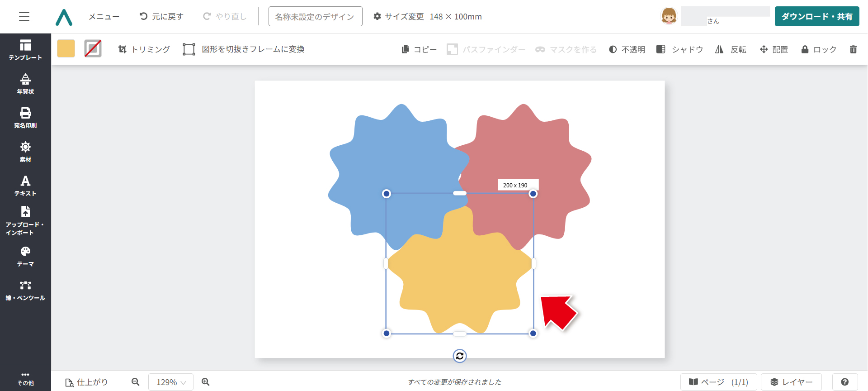Open the line and pen tool panel
The height and width of the screenshot is (391, 868).
coord(25,290)
